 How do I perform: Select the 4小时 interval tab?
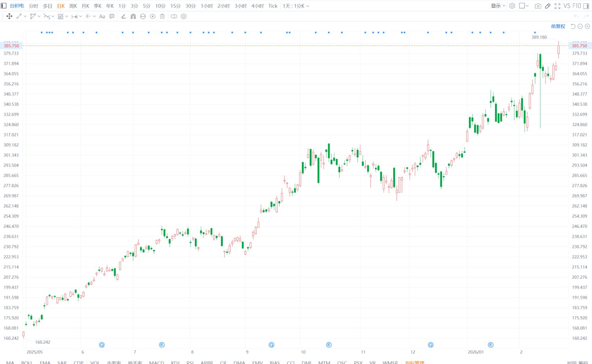pos(258,6)
